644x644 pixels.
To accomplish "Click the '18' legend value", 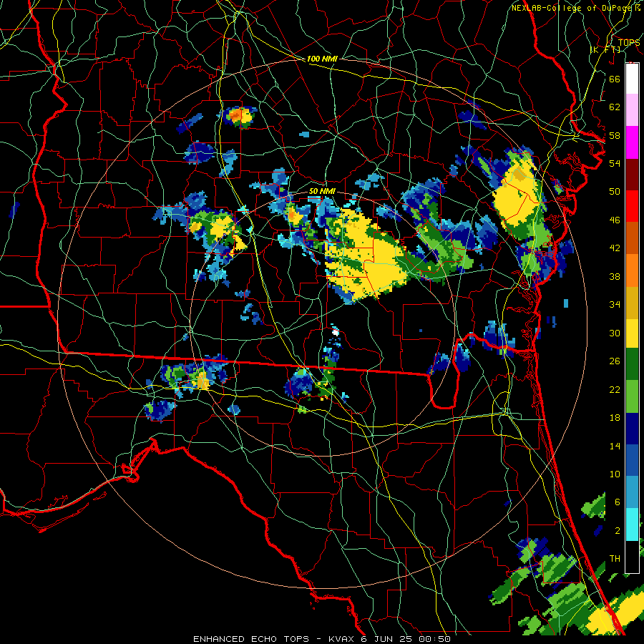I will [x=615, y=418].
